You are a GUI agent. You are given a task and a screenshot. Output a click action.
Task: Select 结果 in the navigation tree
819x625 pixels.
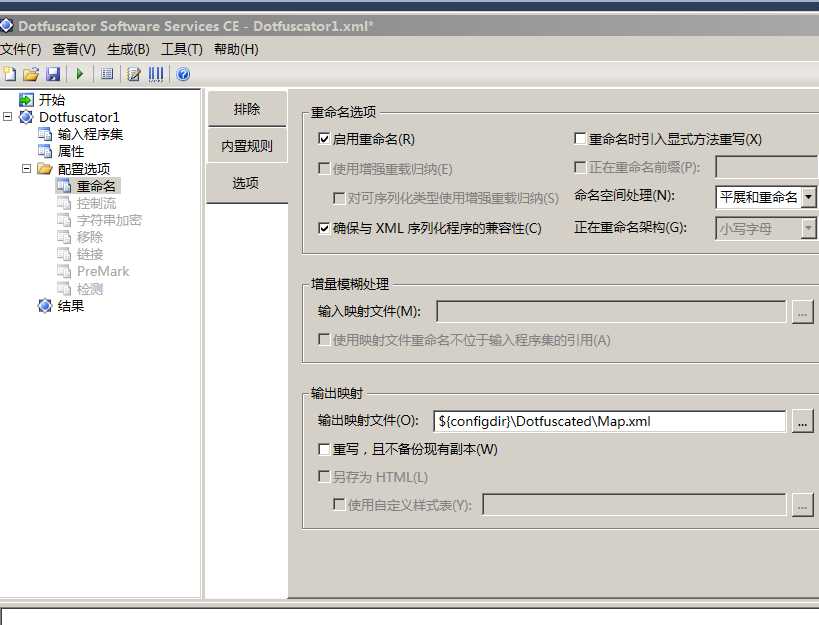coord(71,305)
